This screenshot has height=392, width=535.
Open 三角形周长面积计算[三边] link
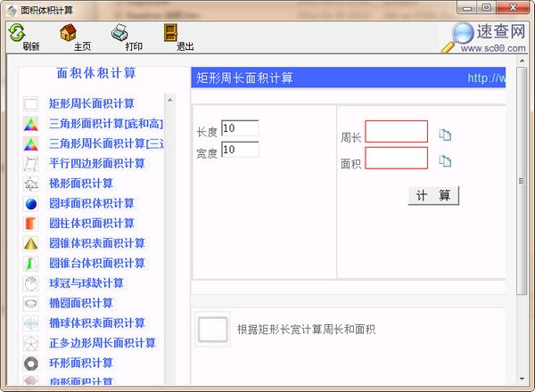106,143
